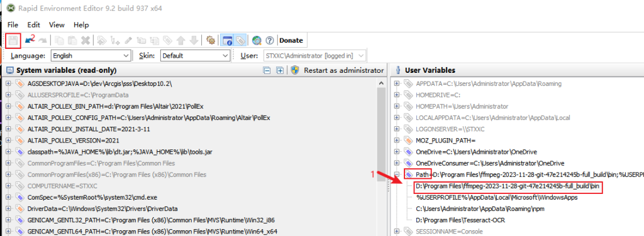Click the Copy icon in the toolbar
The width and height of the screenshot is (644, 236).
pos(60,40)
